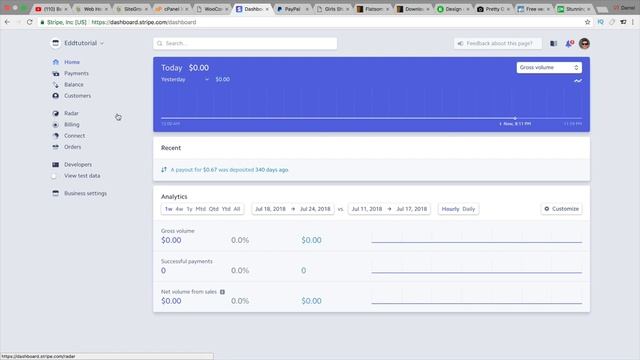Select the 1w analytics range
The width and height of the screenshot is (640, 360).
point(168,209)
